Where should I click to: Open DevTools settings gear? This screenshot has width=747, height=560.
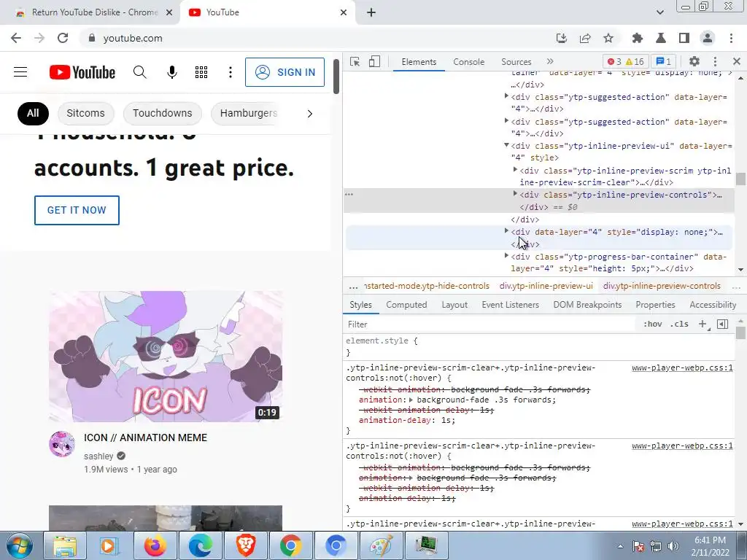[694, 61]
